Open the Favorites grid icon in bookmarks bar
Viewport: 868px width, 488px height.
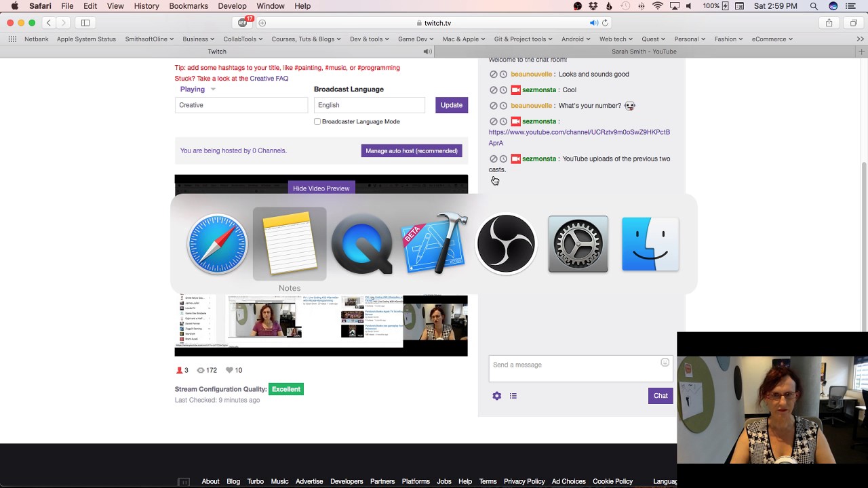(x=12, y=39)
